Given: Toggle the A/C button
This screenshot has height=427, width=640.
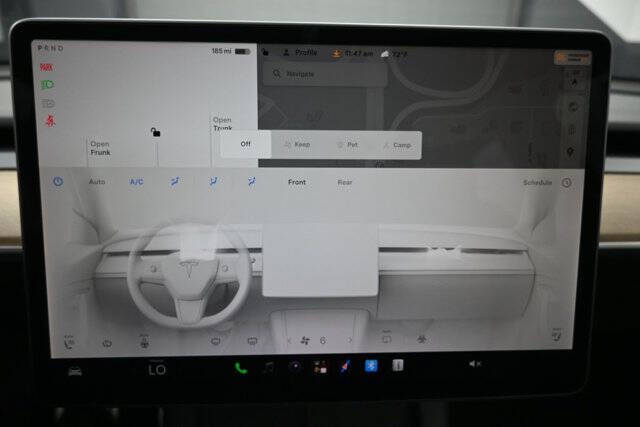Looking at the screenshot, I should pos(136,182).
